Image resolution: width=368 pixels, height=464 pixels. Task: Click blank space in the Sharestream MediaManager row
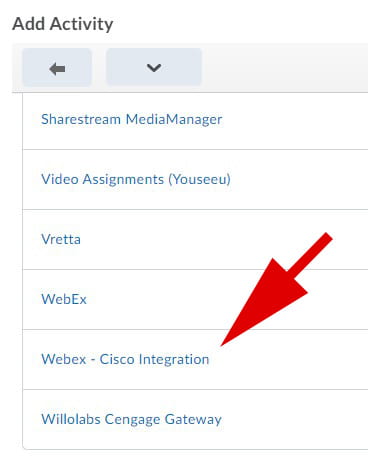click(x=295, y=120)
